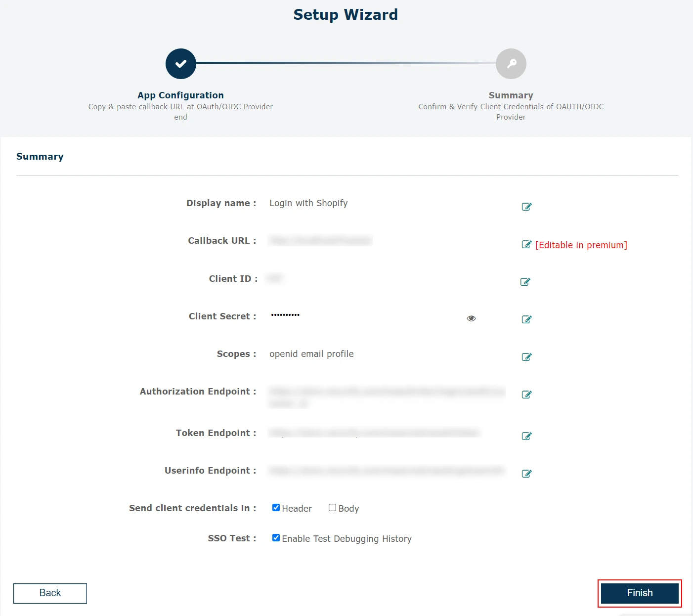This screenshot has width=693, height=616.
Task: Go back using the Back button
Action: (49, 593)
